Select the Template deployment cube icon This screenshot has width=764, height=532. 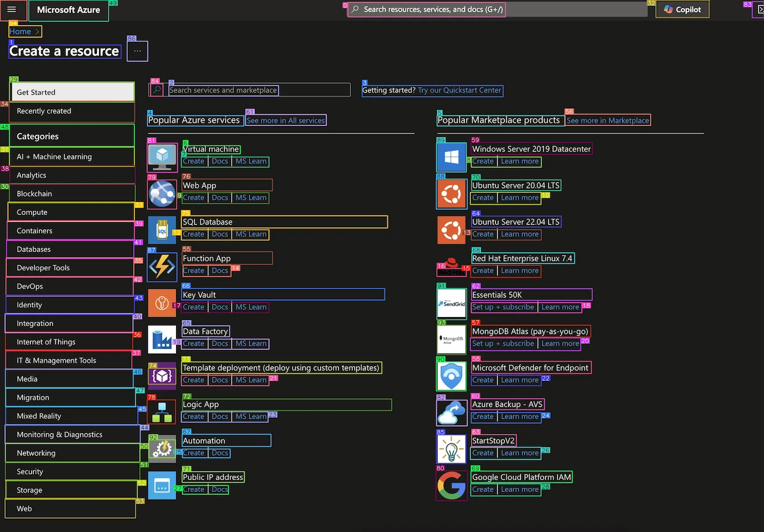click(162, 375)
